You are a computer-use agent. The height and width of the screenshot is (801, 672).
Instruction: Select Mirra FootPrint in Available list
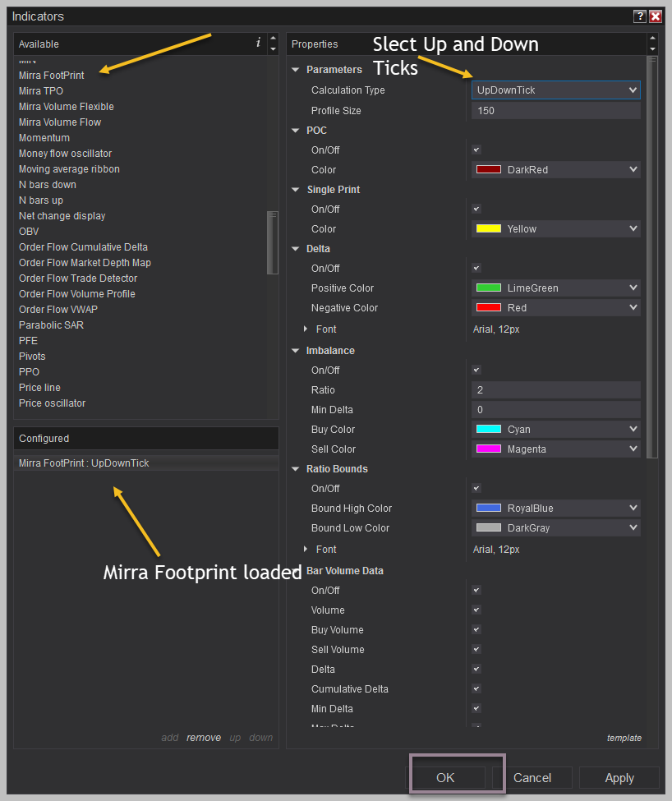pyautogui.click(x=52, y=75)
